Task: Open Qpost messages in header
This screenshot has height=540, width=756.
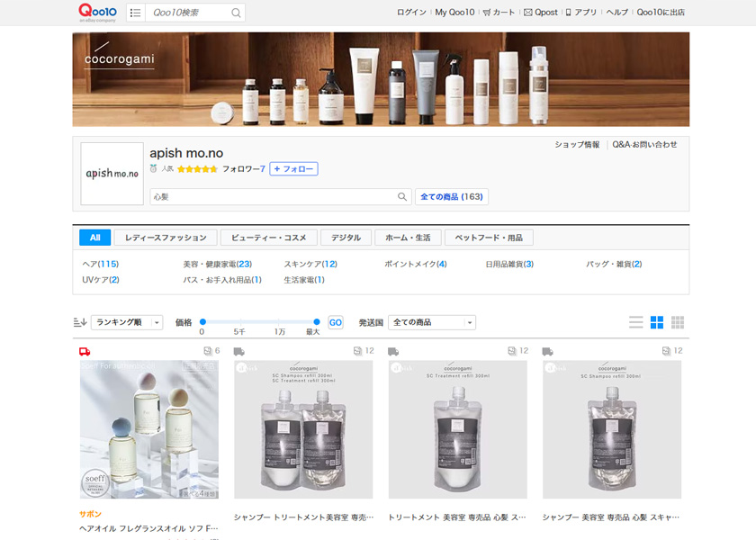Action: [x=541, y=13]
